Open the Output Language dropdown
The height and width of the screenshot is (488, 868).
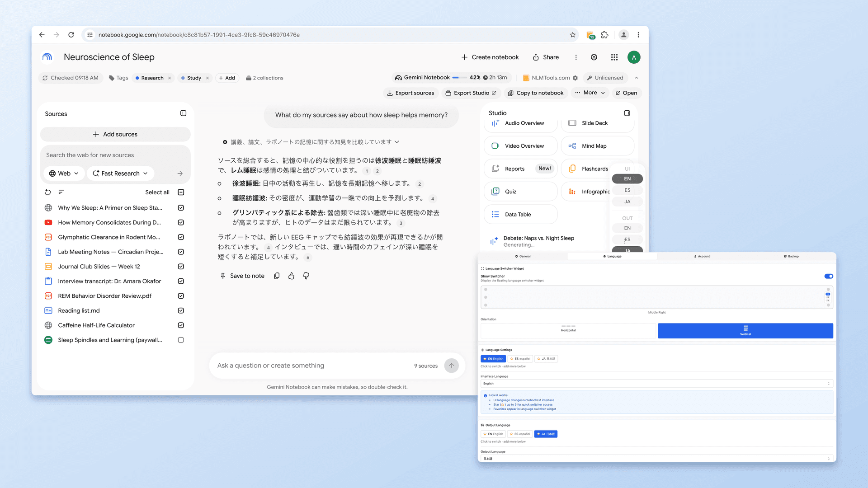656,459
